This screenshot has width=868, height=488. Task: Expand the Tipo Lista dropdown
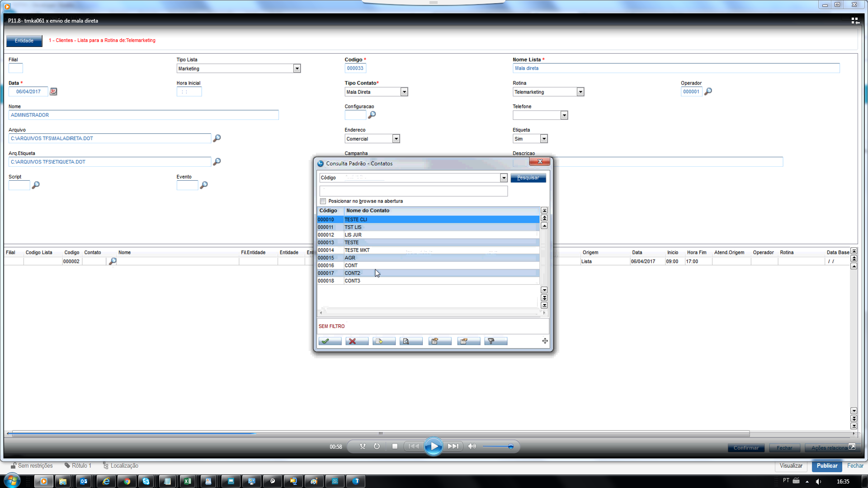[297, 69]
